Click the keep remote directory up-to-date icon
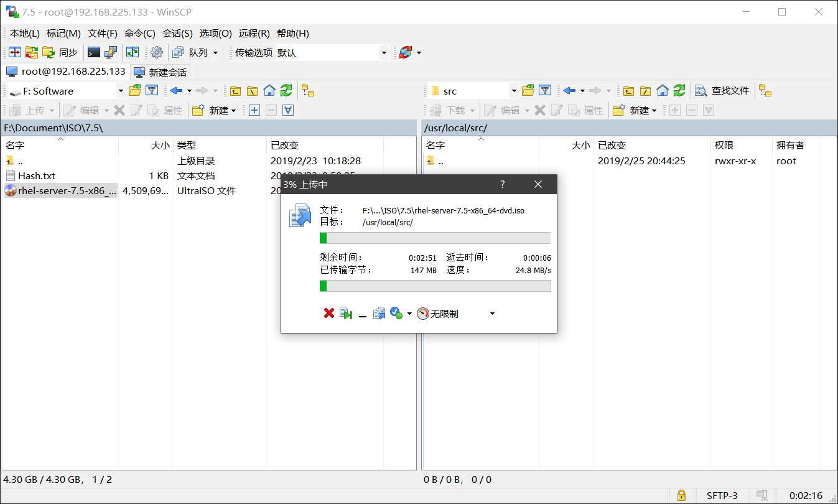 [133, 53]
